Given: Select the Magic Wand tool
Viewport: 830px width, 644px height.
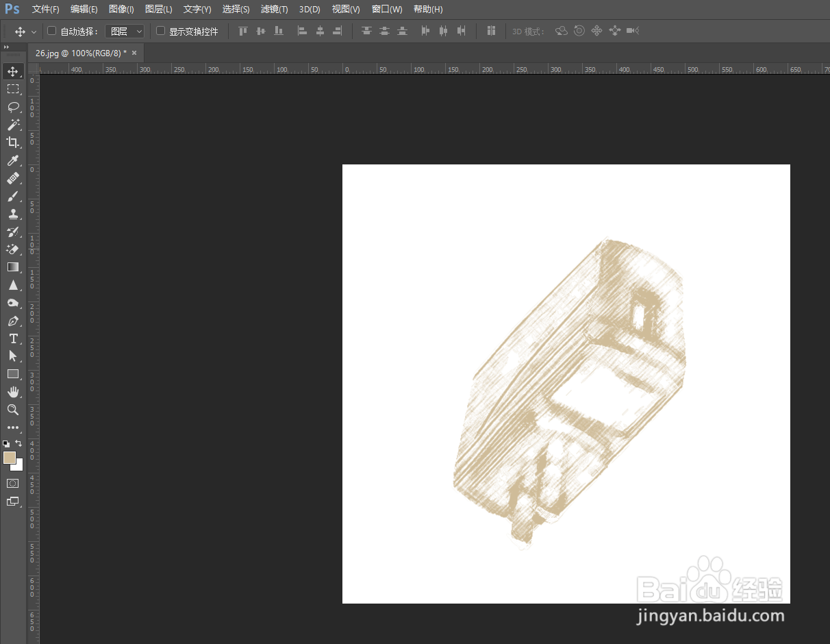Looking at the screenshot, I should [x=13, y=125].
